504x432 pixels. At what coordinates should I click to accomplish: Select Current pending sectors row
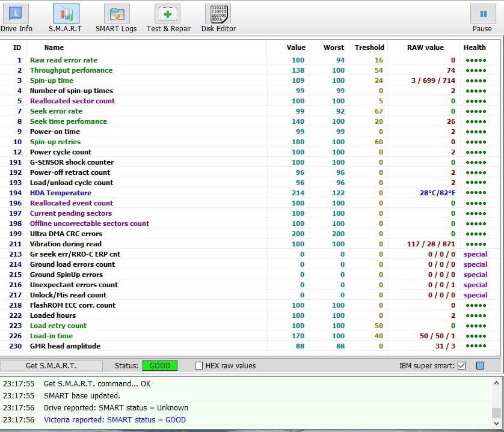[x=251, y=213]
